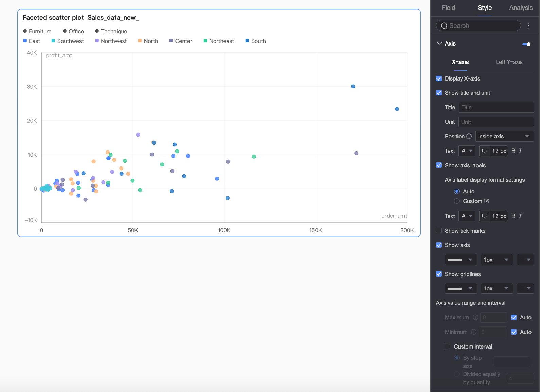The width and height of the screenshot is (540, 392).
Task: Uncheck Show axis labels
Action: point(439,165)
